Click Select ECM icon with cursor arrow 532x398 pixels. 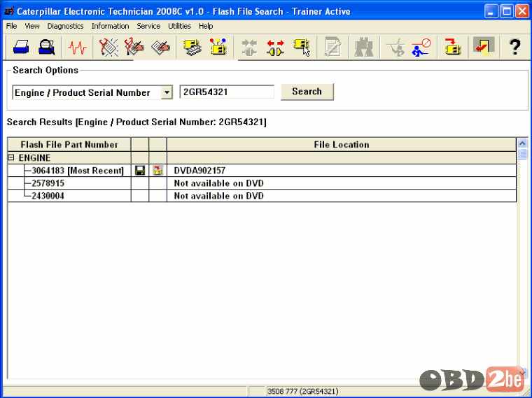click(302, 47)
